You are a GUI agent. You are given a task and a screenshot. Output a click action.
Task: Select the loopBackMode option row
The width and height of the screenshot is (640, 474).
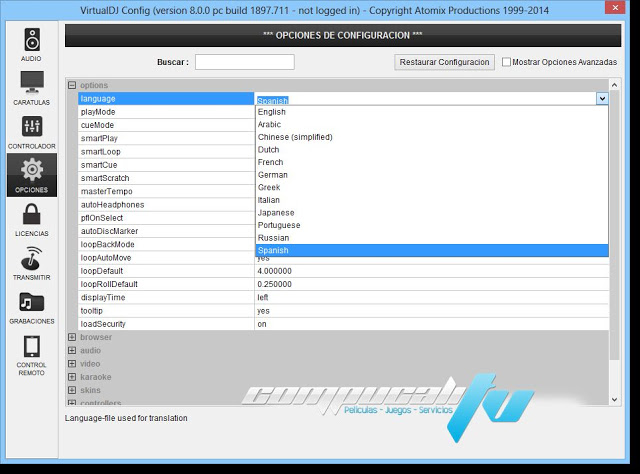click(166, 245)
